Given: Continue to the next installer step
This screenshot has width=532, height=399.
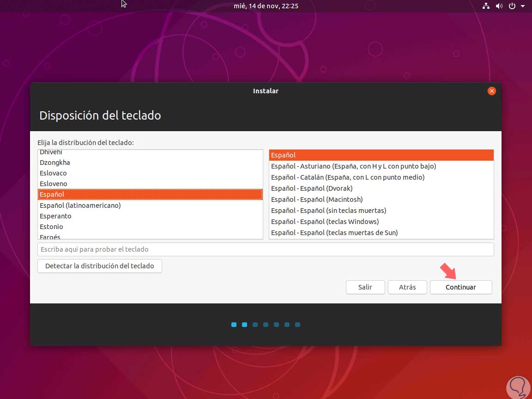Looking at the screenshot, I should (461, 287).
